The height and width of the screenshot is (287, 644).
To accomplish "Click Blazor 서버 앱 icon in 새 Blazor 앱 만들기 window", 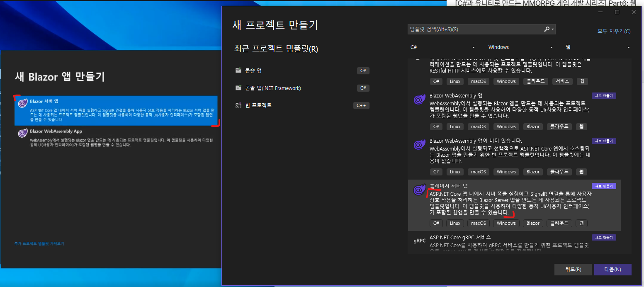I will click(23, 103).
